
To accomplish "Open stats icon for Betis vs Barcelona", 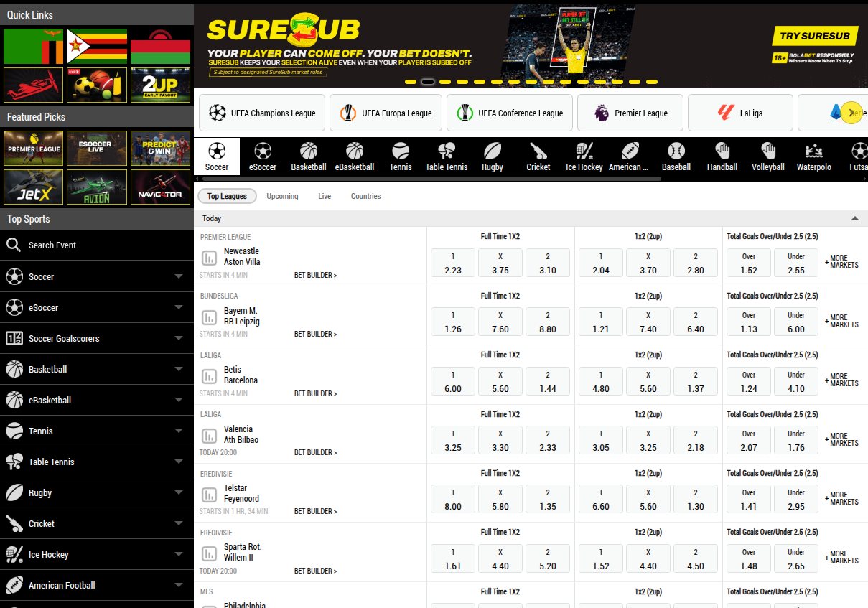I will [x=209, y=375].
